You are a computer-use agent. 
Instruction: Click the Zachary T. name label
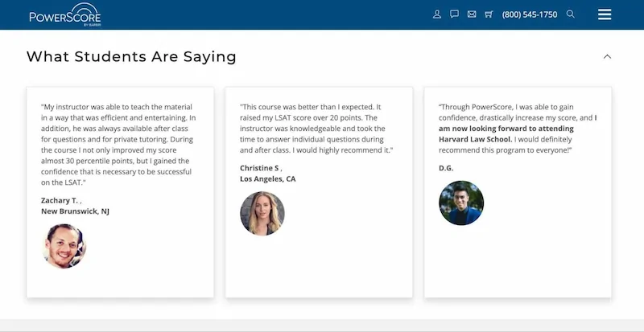coord(59,201)
